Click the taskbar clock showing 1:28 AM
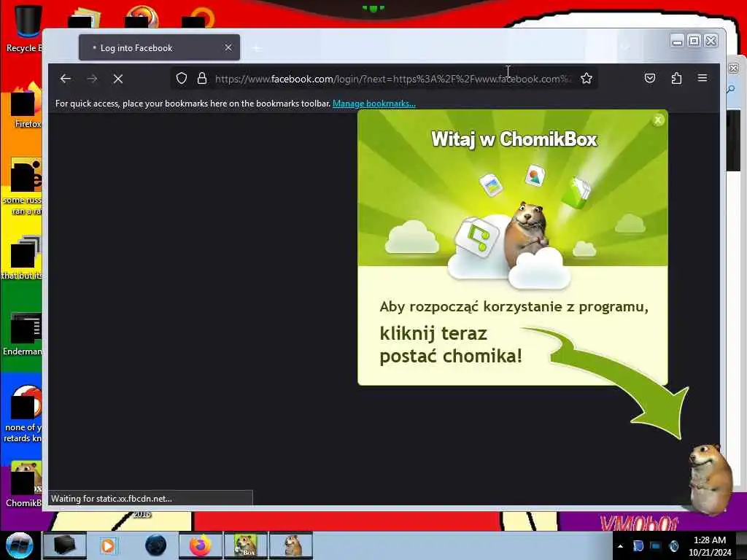 coord(710,546)
